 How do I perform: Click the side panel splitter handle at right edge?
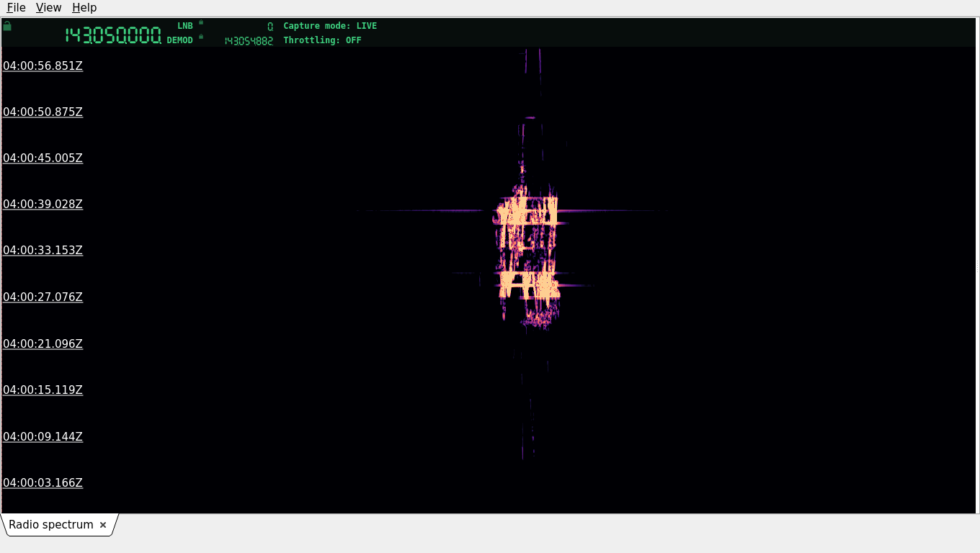(977, 266)
